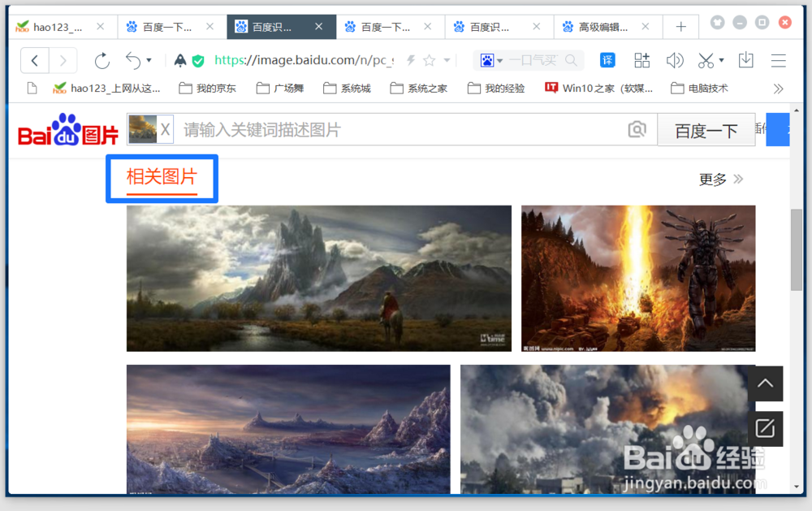This screenshot has height=511, width=812.
Task: Click the 百度一下 search button
Action: [706, 130]
